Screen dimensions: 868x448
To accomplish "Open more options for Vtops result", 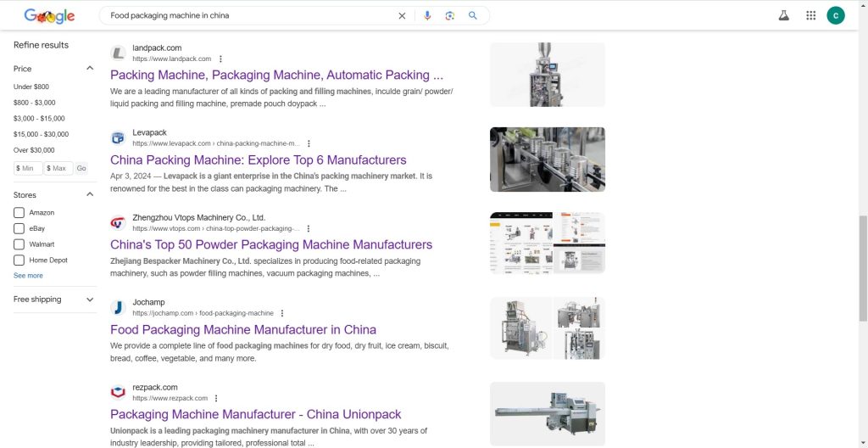I will tap(308, 228).
